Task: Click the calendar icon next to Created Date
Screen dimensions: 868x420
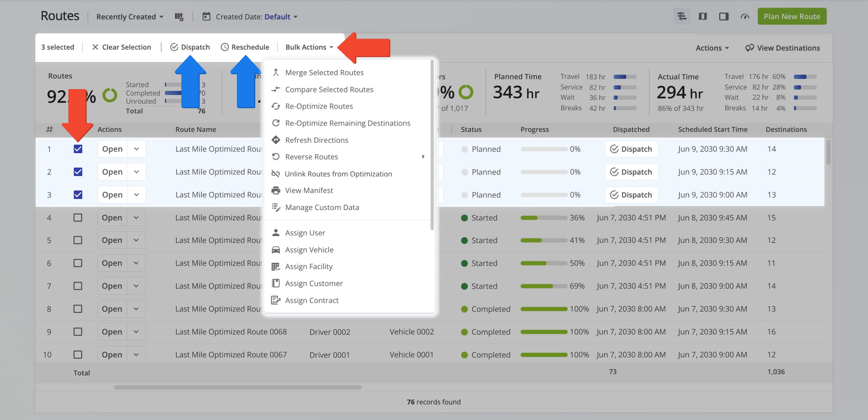Action: [206, 17]
